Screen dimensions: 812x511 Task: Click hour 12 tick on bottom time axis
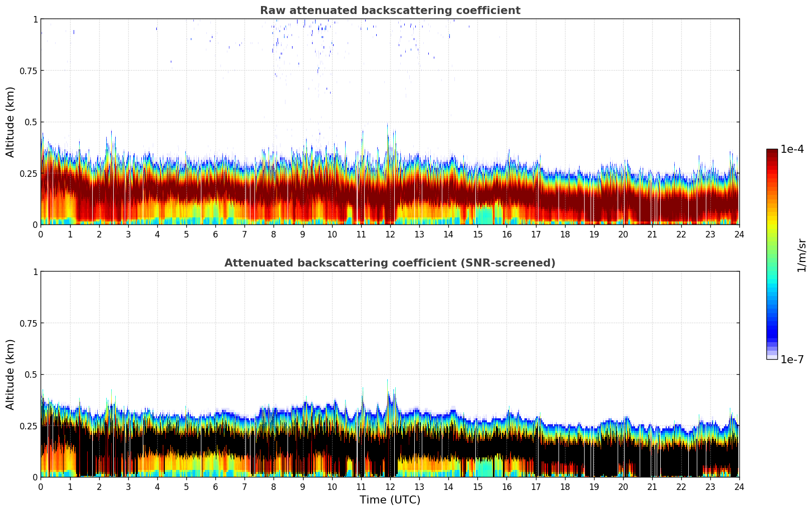(390, 486)
